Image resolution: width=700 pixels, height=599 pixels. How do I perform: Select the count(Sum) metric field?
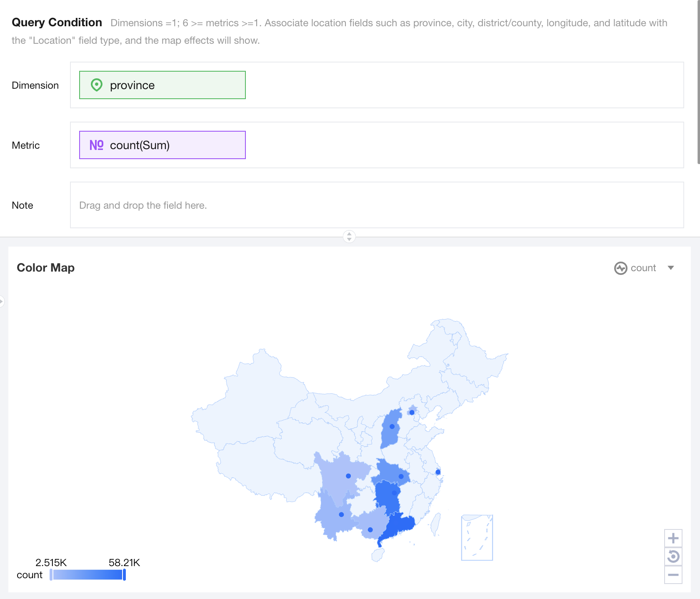click(162, 145)
